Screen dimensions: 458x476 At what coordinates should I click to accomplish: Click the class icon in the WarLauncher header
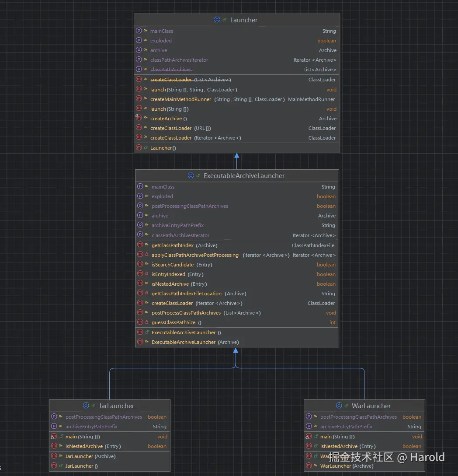pos(339,406)
